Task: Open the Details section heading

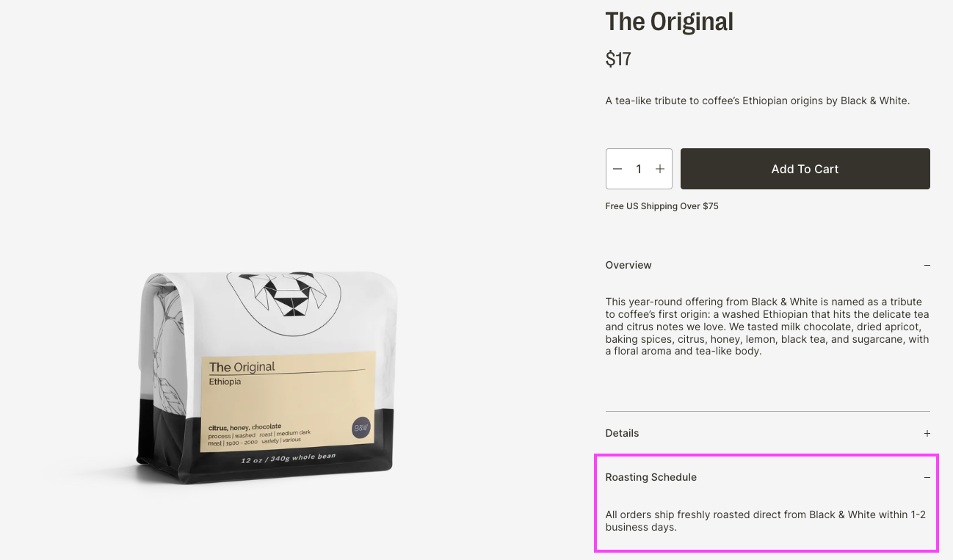Action: pyautogui.click(x=622, y=433)
